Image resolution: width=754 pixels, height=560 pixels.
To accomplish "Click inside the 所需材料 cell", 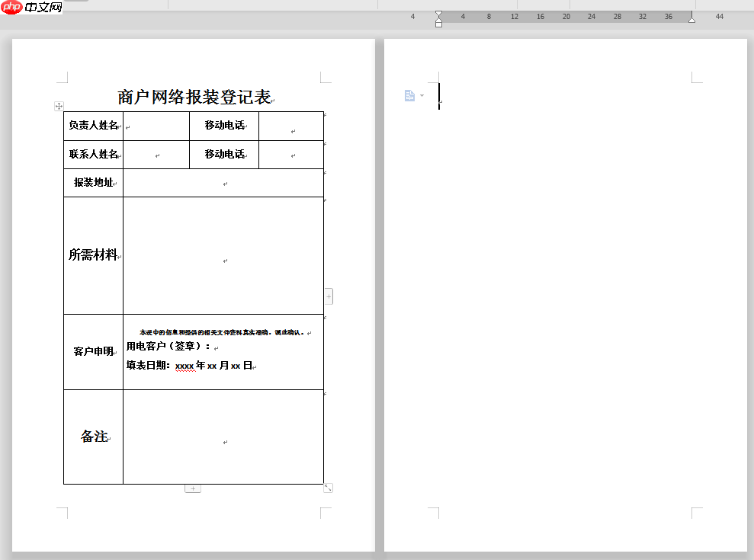I will [93, 255].
